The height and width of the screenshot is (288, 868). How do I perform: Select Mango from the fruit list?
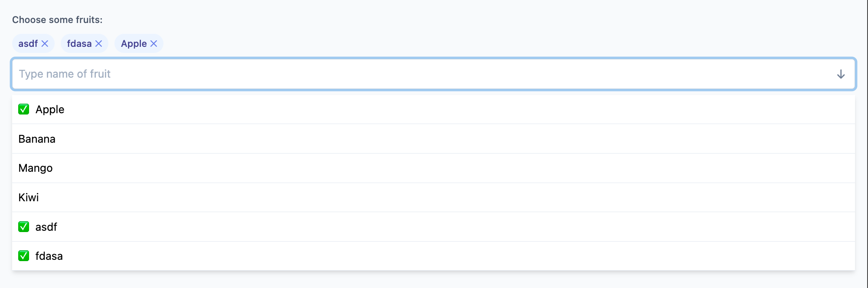click(434, 168)
